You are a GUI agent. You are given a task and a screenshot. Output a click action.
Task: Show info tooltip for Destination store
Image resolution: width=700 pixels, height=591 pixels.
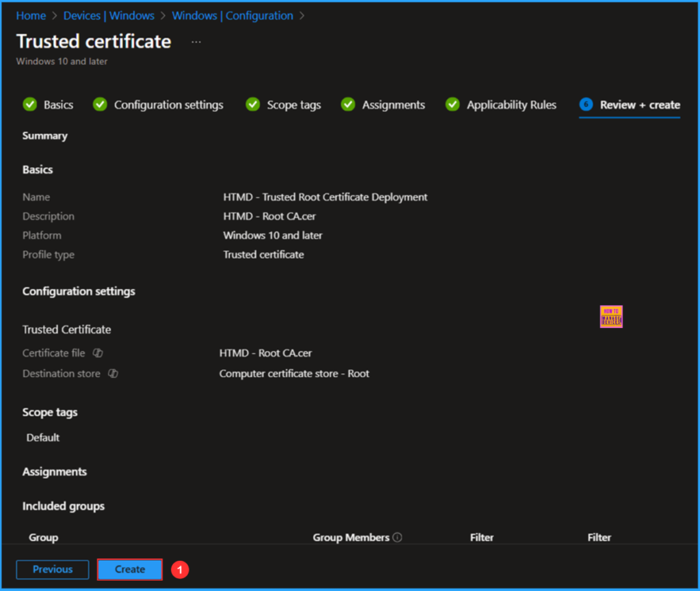[x=113, y=374]
